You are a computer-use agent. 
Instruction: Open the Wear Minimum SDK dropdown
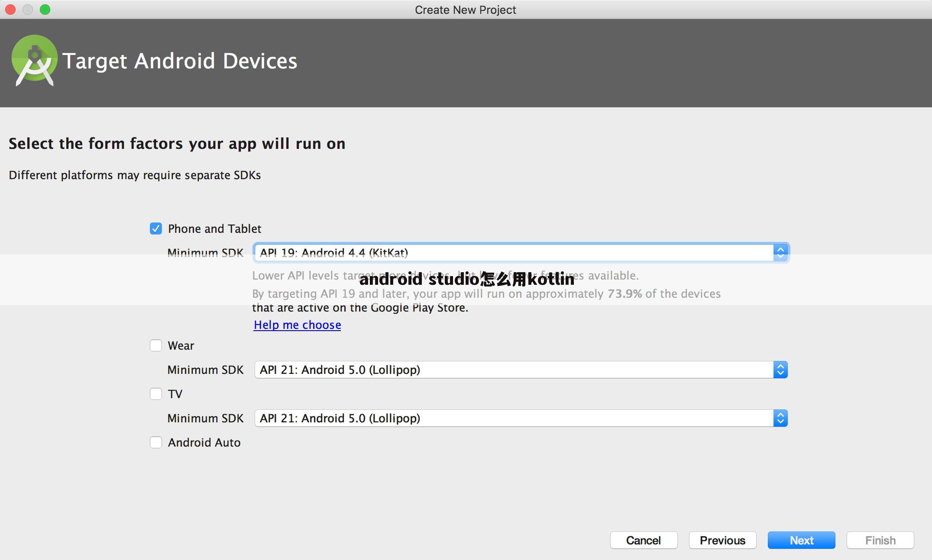[x=521, y=370]
